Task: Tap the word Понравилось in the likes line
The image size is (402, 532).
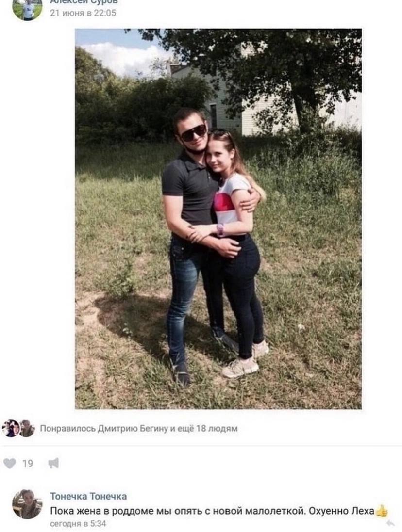Action: pyautogui.click(x=68, y=429)
